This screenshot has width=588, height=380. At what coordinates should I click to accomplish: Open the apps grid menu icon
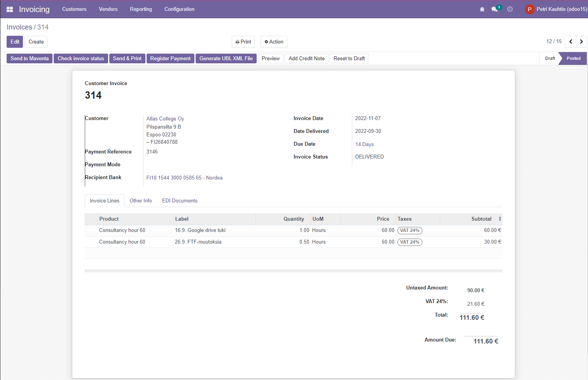click(x=10, y=9)
